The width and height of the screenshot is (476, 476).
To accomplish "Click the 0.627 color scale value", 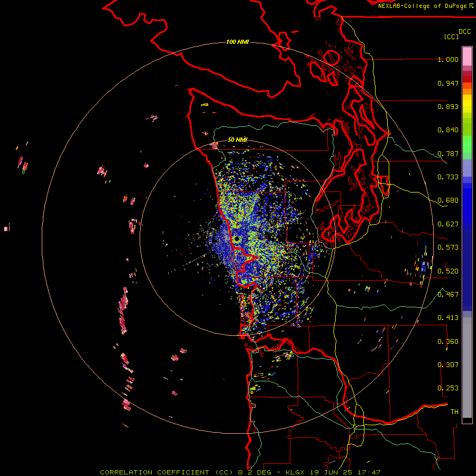I will (448, 224).
